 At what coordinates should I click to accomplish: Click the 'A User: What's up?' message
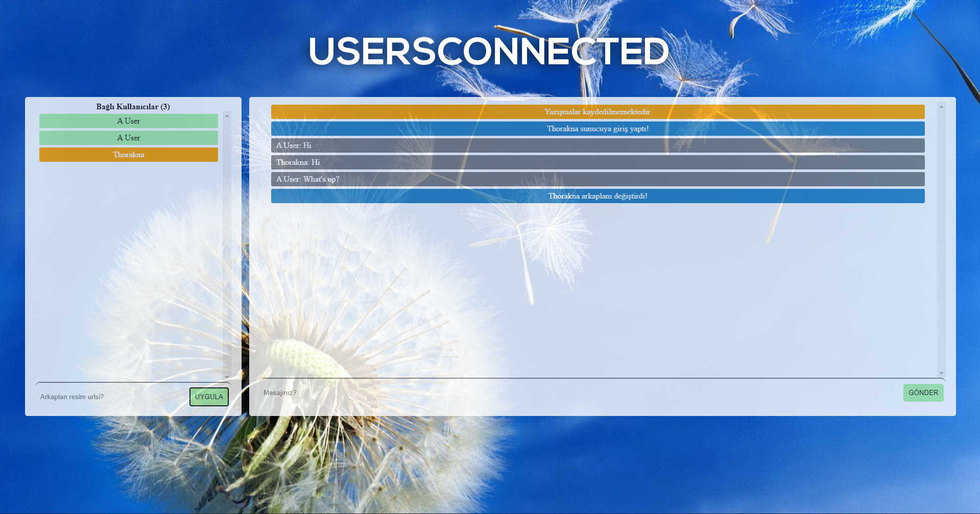point(597,179)
